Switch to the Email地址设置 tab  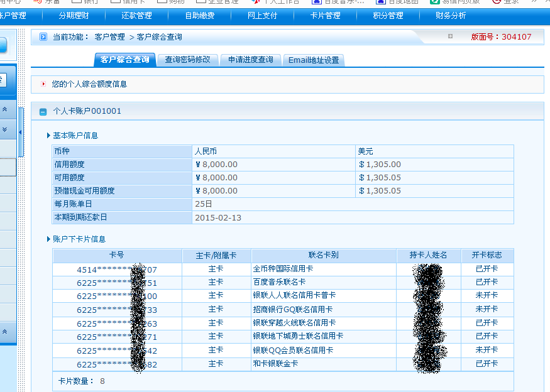(x=314, y=60)
